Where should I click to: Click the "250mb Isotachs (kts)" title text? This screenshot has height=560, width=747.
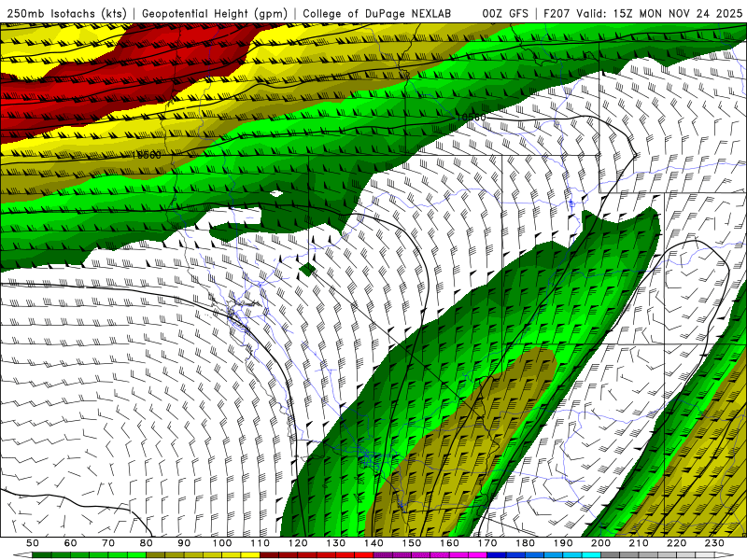coord(66,13)
